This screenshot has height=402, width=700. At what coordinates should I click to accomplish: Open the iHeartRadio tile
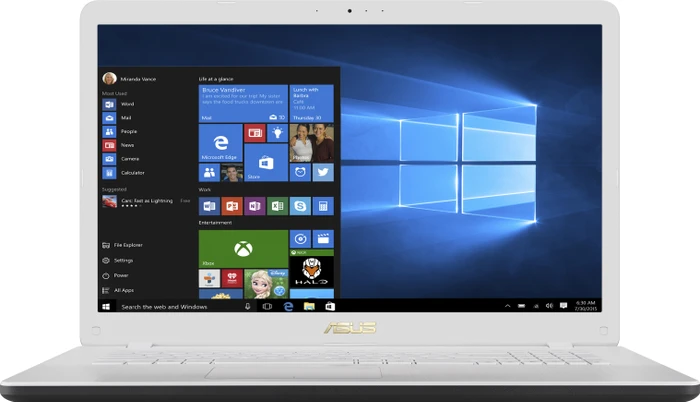[232, 278]
